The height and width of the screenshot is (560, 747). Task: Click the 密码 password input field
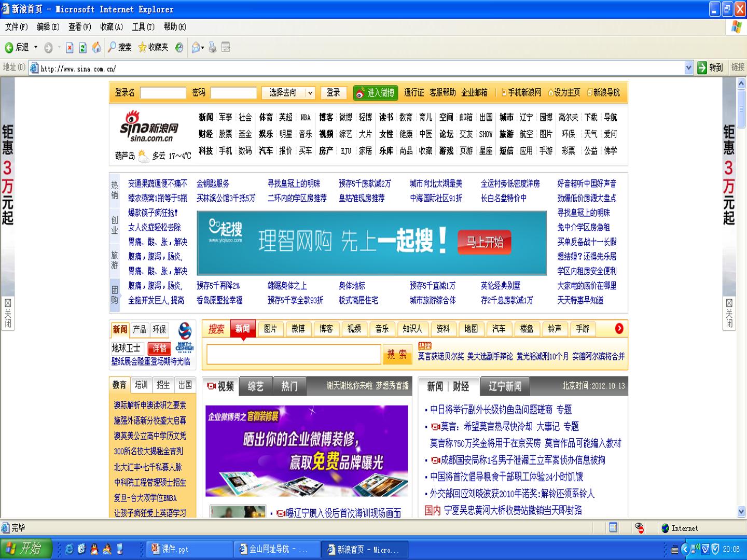point(233,93)
